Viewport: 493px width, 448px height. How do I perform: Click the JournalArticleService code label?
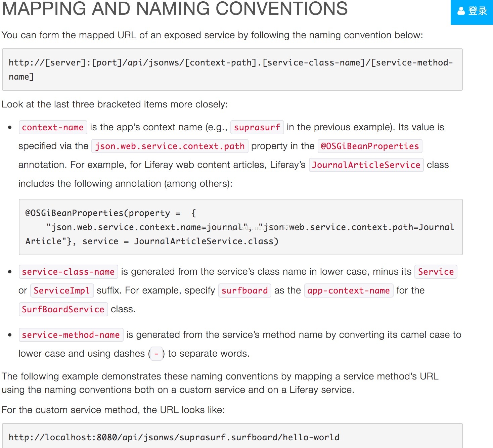point(366,165)
